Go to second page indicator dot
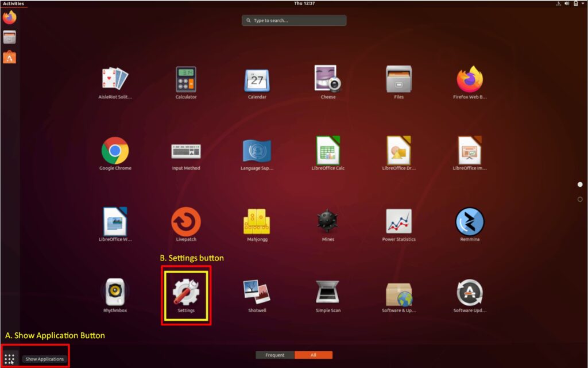This screenshot has height=368, width=588. click(580, 199)
